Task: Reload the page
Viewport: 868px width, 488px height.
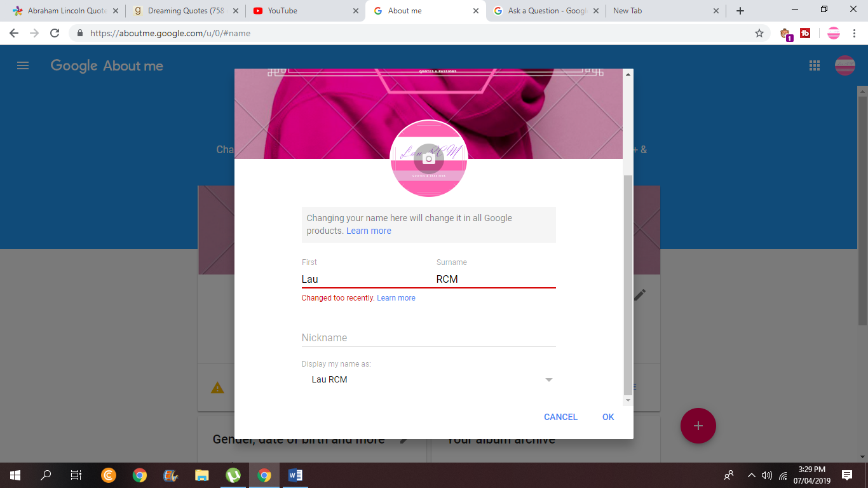Action: [x=55, y=33]
